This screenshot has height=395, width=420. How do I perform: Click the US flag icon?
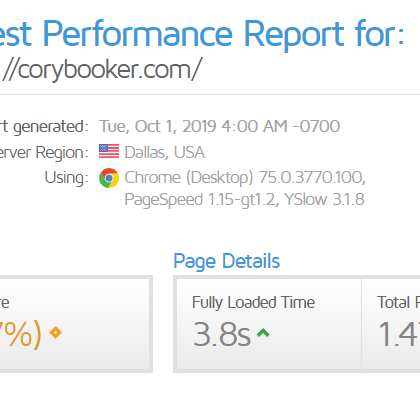tap(109, 151)
